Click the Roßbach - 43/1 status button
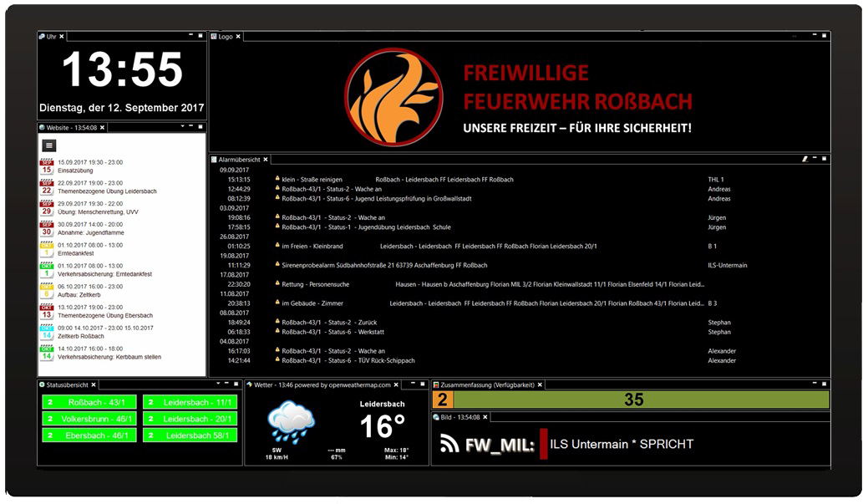 tap(89, 402)
